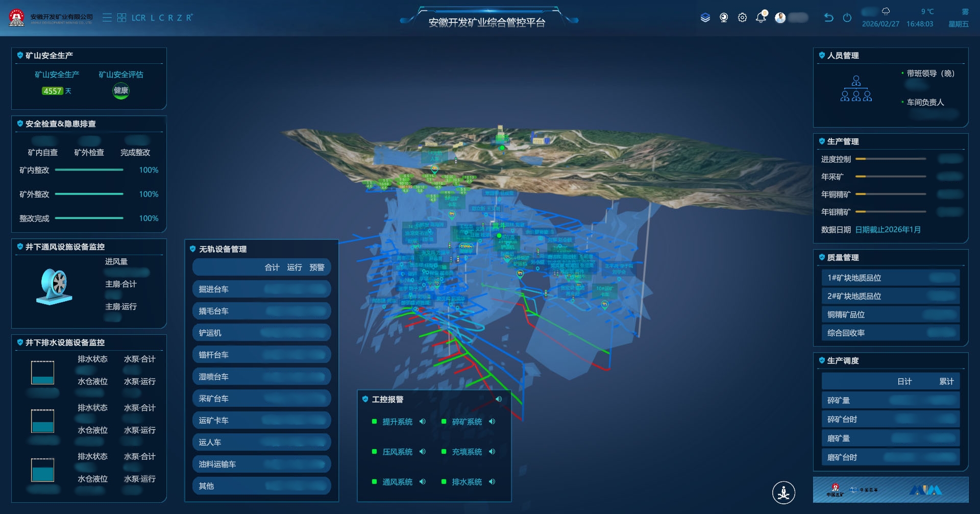Open settings gear in top bar

[742, 18]
